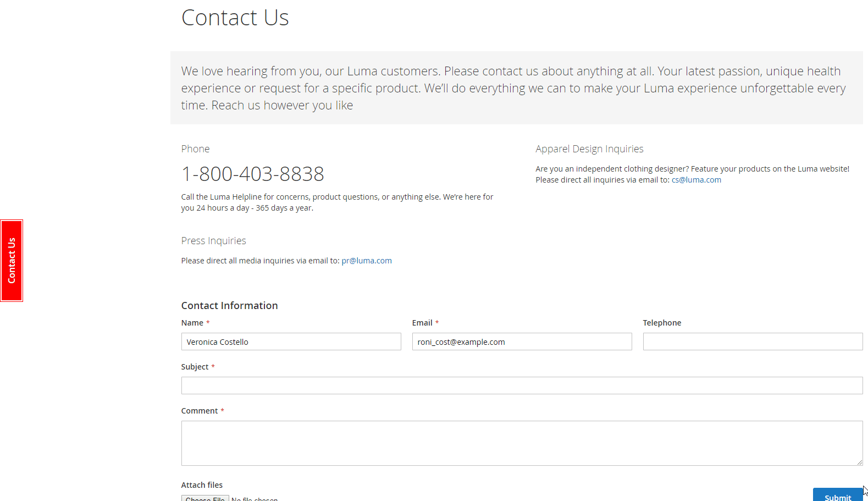The width and height of the screenshot is (868, 501).
Task: Click the Telephone field label
Action: pyautogui.click(x=662, y=323)
